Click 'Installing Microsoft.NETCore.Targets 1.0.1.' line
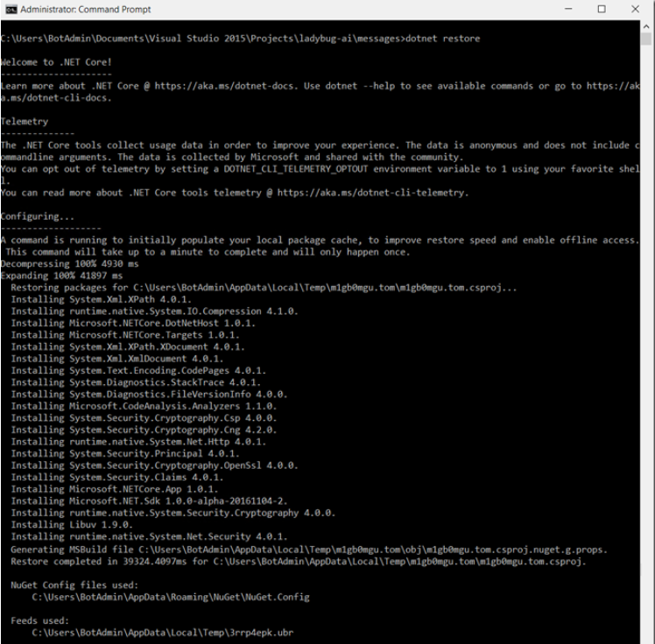 click(x=125, y=335)
